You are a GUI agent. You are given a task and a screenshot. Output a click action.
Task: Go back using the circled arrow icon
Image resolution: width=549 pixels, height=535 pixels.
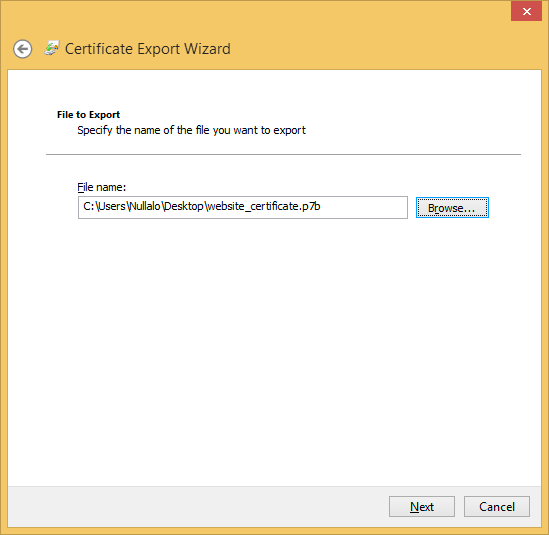coord(23,49)
